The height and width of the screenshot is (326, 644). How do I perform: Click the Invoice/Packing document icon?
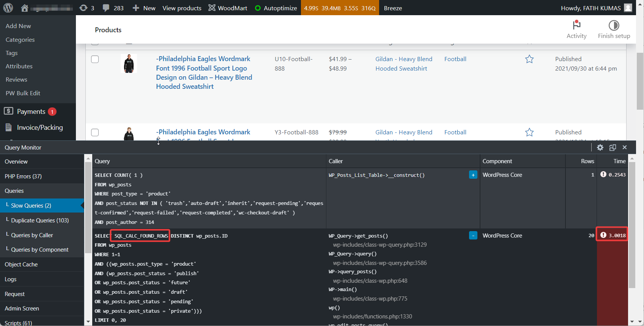click(x=8, y=127)
